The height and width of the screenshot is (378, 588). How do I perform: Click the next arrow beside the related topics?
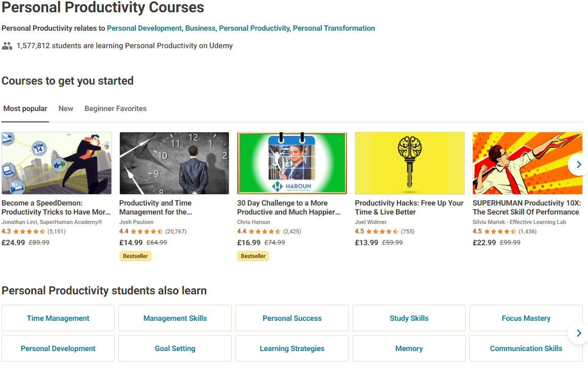click(x=579, y=334)
